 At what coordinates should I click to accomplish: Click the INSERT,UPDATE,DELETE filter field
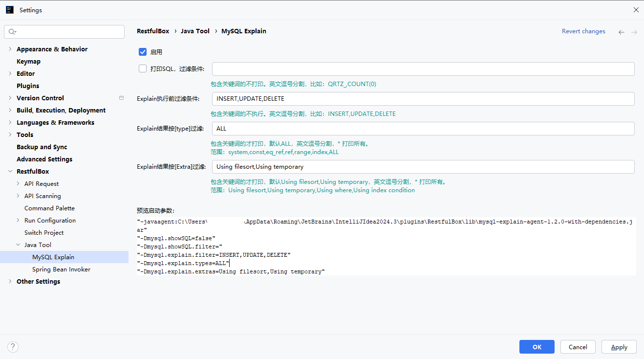coord(423,99)
